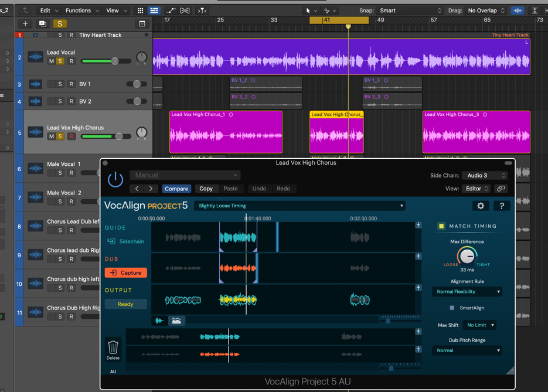Open the Side Chain Audio 3 dropdown
548x392 pixels.
(x=485, y=175)
